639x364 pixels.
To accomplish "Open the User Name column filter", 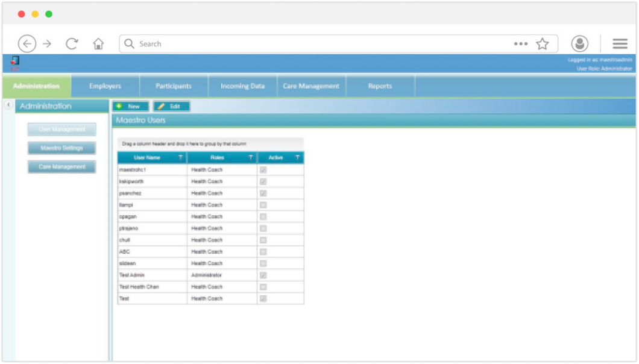I will pyautogui.click(x=180, y=158).
